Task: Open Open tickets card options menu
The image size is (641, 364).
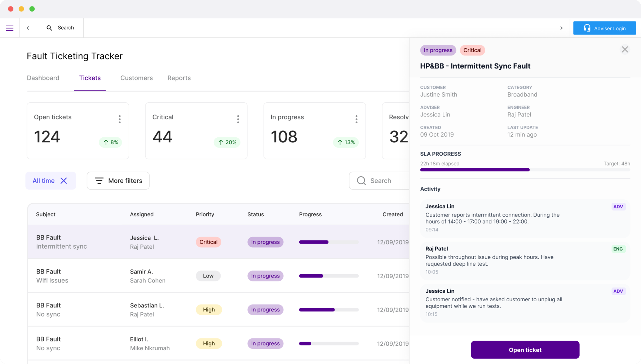Action: [120, 119]
